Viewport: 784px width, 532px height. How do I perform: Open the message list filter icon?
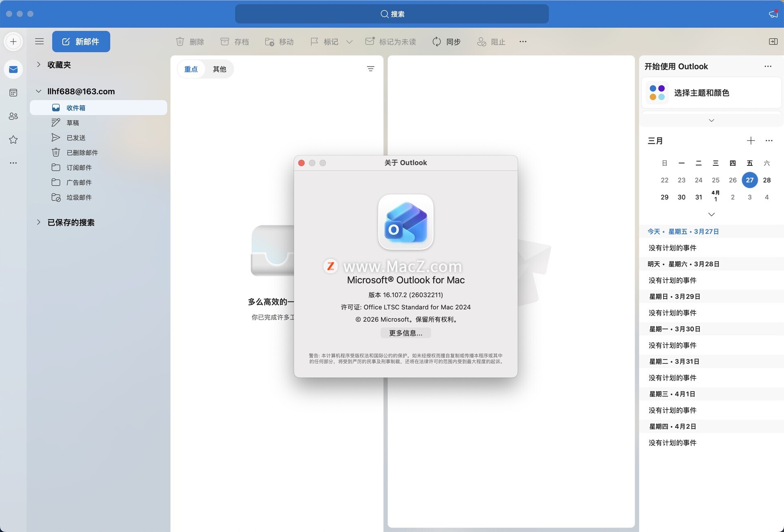click(x=370, y=69)
